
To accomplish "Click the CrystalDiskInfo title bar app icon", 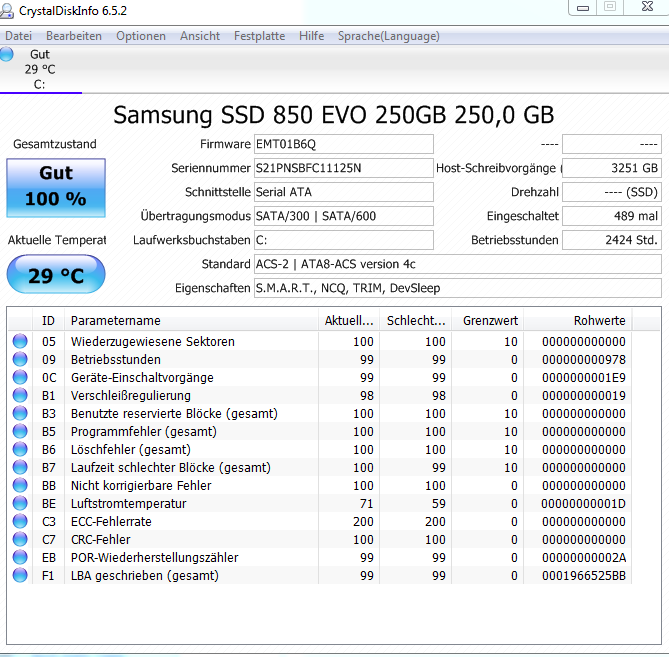I will [7, 11].
